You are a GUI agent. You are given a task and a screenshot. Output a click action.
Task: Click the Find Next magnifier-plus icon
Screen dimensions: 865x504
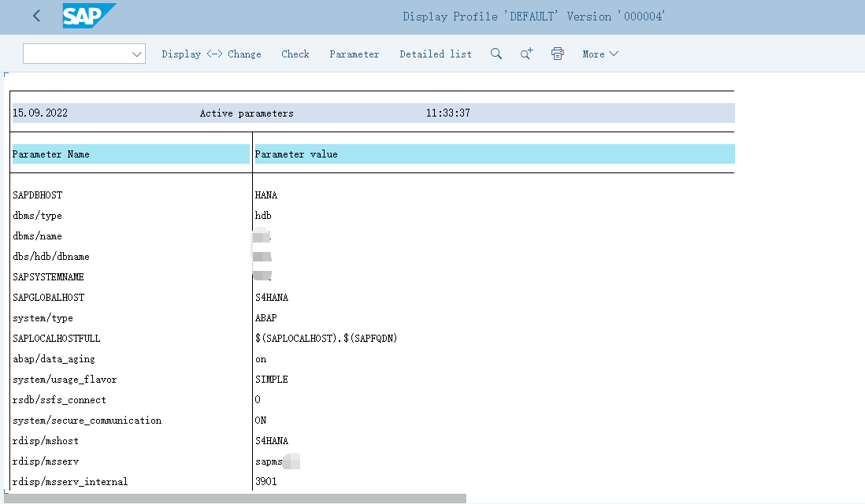(526, 54)
